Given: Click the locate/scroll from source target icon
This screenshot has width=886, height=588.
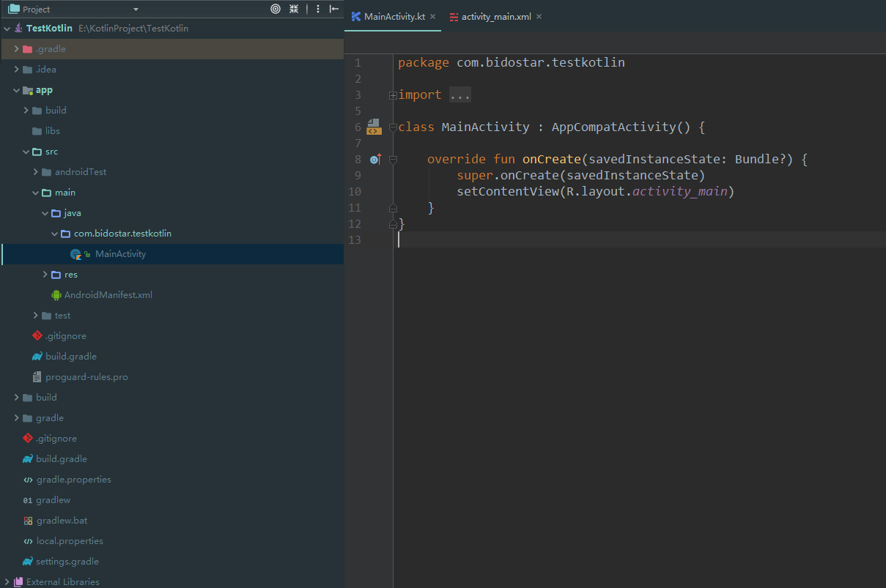Looking at the screenshot, I should pyautogui.click(x=276, y=9).
